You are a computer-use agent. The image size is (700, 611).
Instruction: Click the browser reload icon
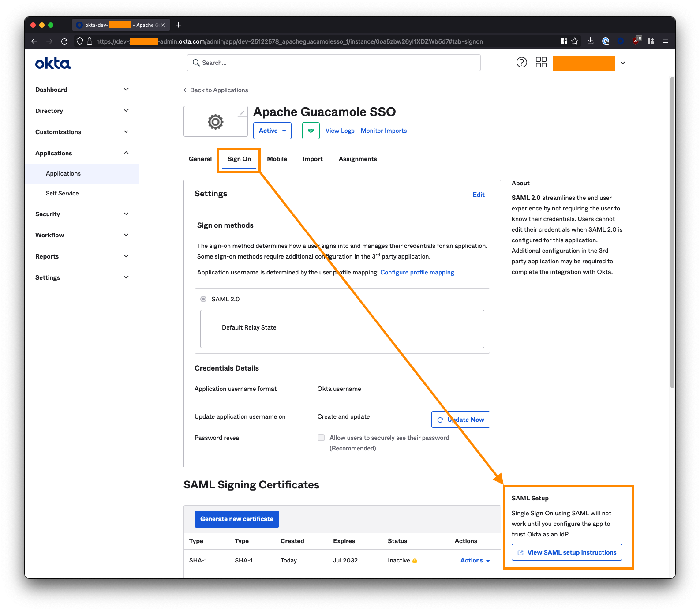tap(64, 41)
